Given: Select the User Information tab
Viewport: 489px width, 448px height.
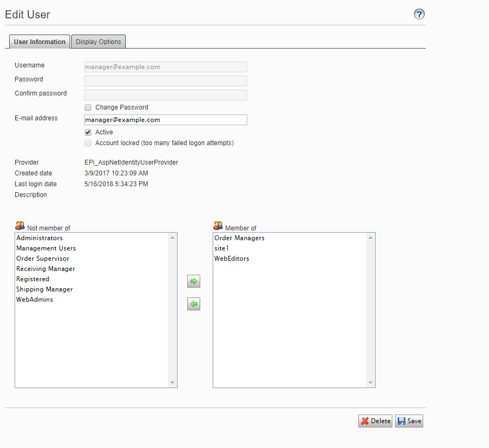Looking at the screenshot, I should pos(39,41).
